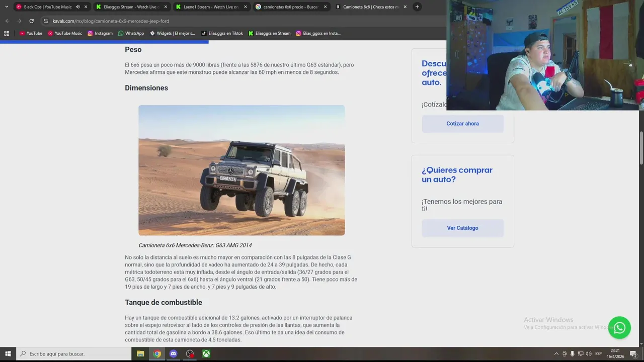Switch to Laene1 Stream tab
This screenshot has width=644, height=362.
point(211,7)
